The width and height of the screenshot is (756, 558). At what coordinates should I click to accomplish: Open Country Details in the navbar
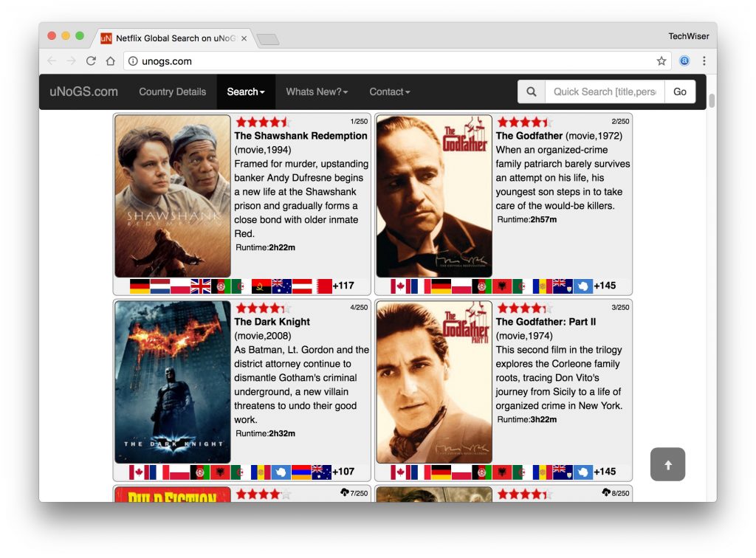[x=173, y=92]
